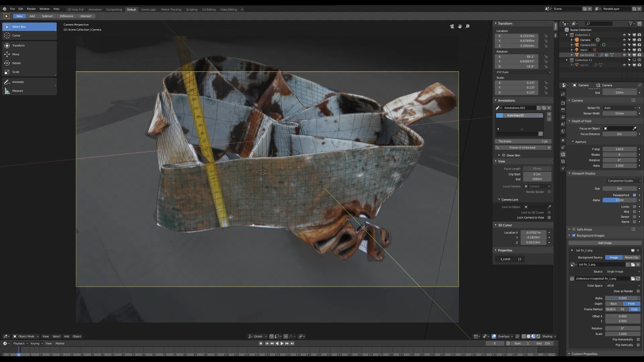The image size is (644, 362).
Task: Open the Color Space sRGB dropdown
Action: tap(623, 286)
